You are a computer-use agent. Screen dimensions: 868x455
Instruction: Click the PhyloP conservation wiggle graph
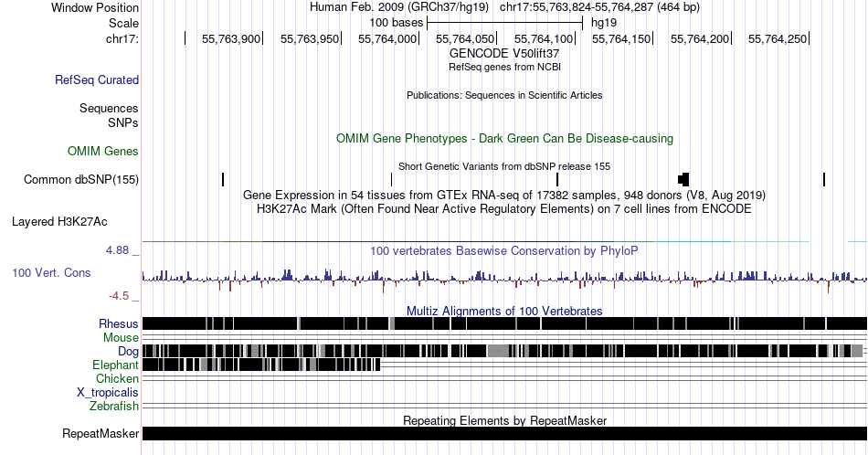click(504, 279)
